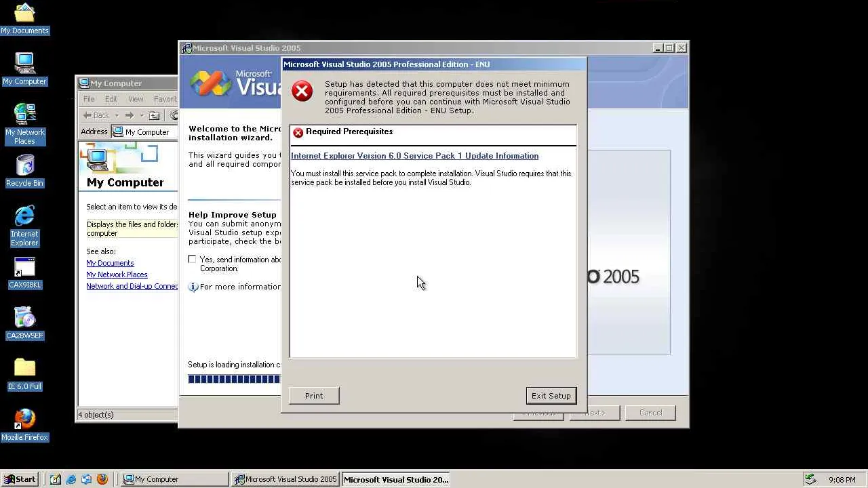
Task: Open the File menu in My Computer
Action: coord(89,99)
